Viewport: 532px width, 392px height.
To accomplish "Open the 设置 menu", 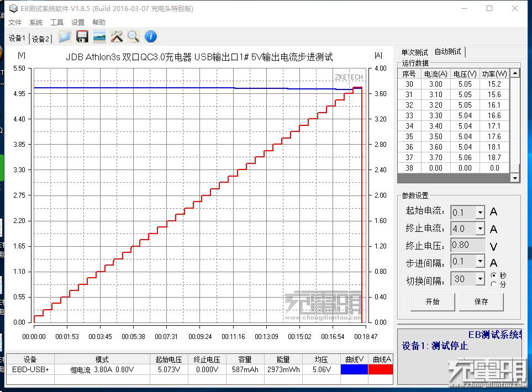I will 78,23.
